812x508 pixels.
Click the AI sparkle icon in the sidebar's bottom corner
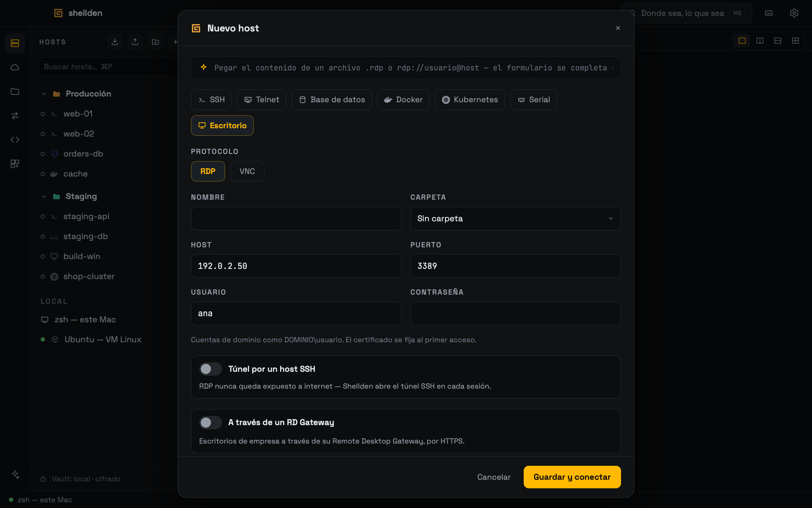16,474
